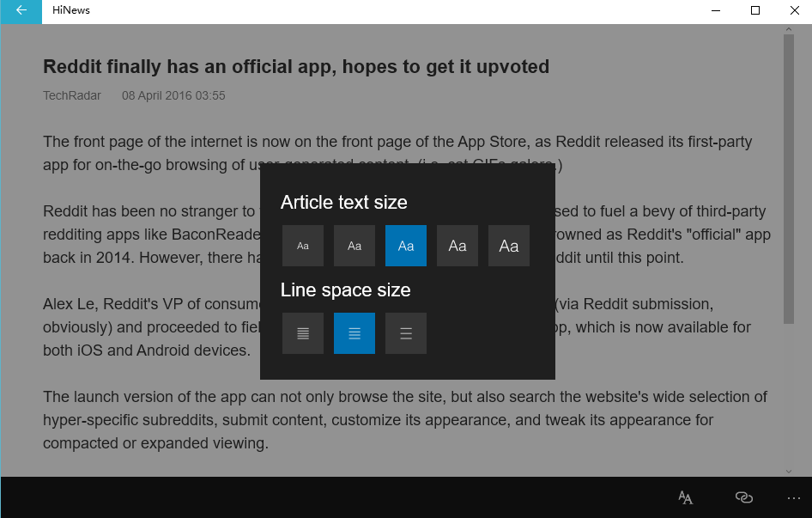This screenshot has height=518, width=812.
Task: Click the scrollbar up arrow
Action: [789, 29]
